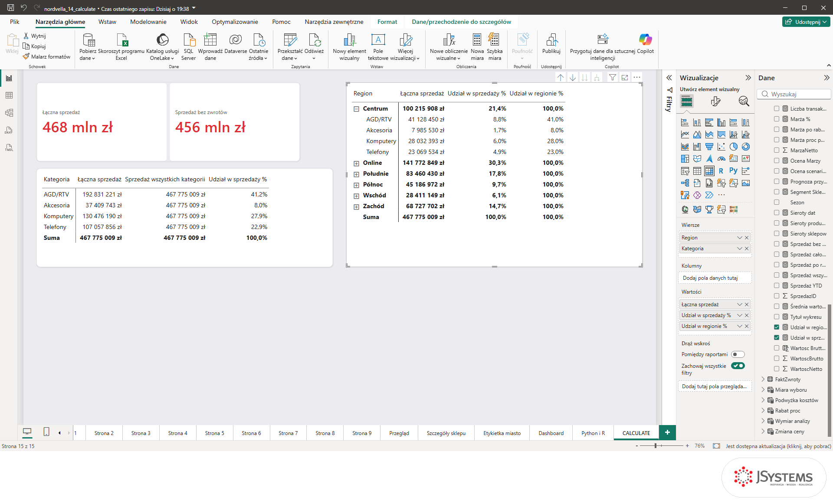The height and width of the screenshot is (504, 833).
Task: Open dropdown for Łączna sprzedaż value field
Action: (x=740, y=304)
